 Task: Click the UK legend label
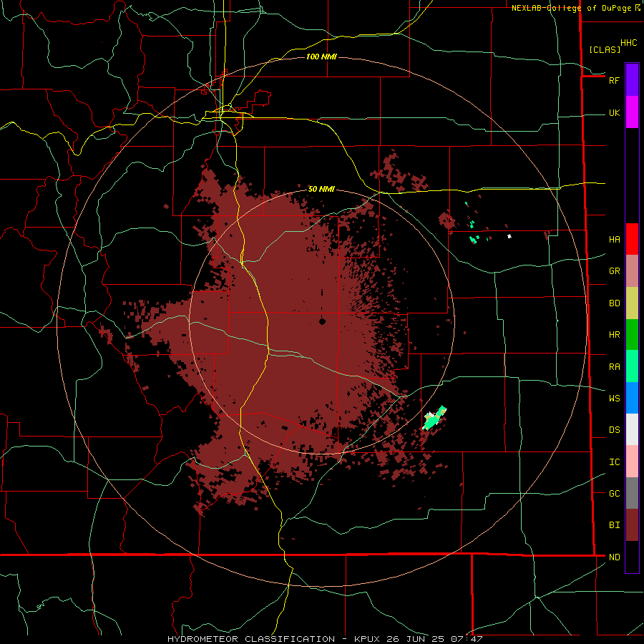(614, 112)
